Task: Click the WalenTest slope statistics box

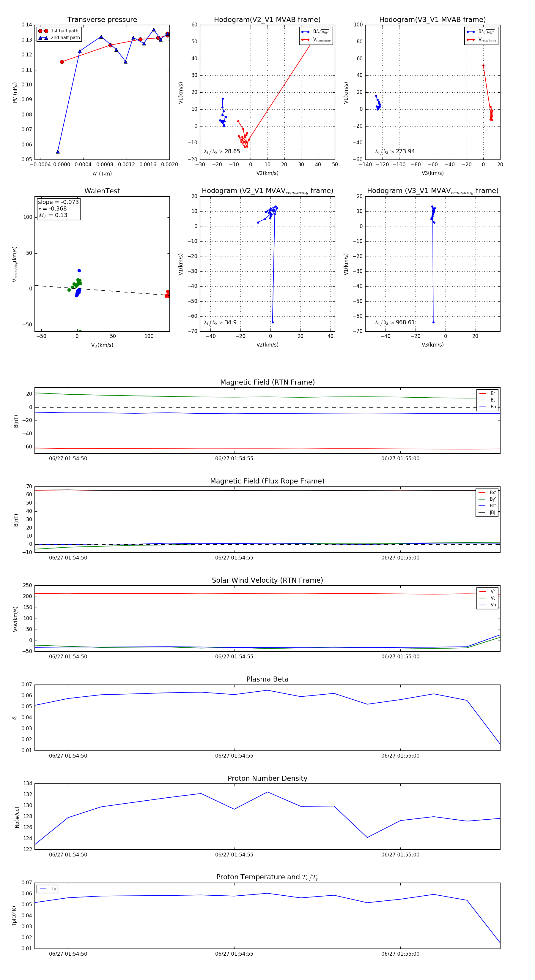Action: (58, 208)
